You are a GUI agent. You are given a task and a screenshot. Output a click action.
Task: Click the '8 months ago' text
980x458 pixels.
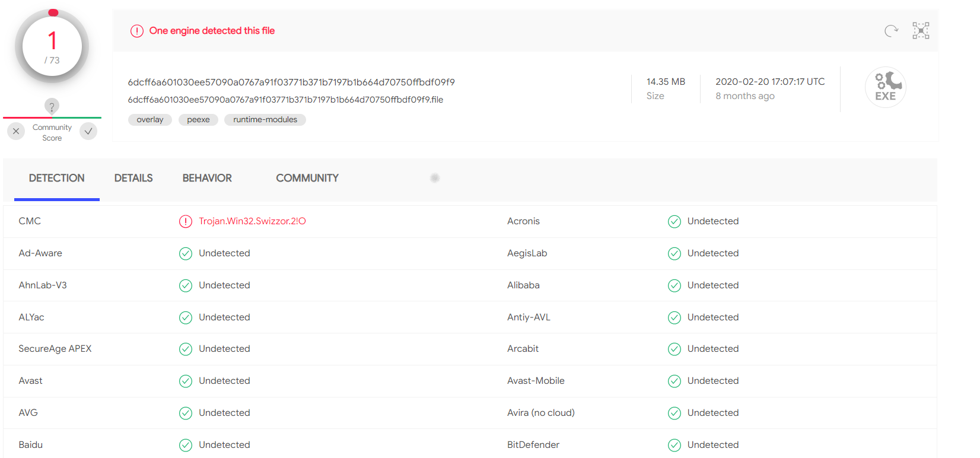tap(745, 96)
